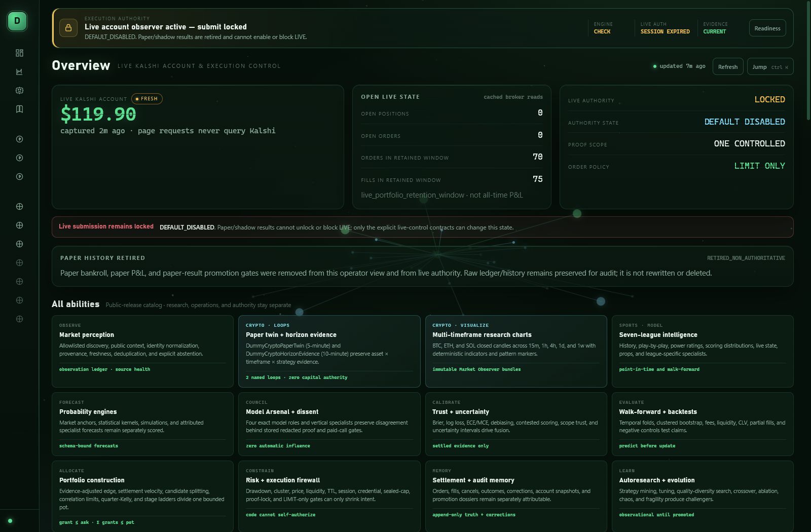
Task: Select the robot icon in the sidebar
Action: pyautogui.click(x=19, y=90)
